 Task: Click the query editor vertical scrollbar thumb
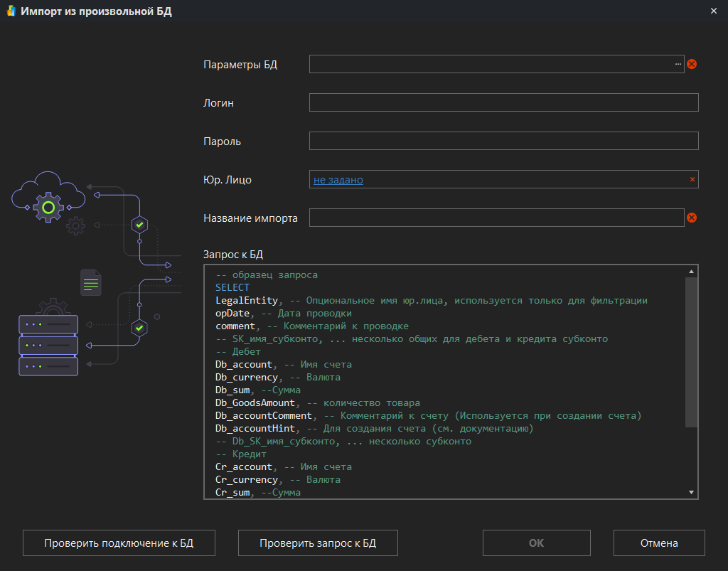[691, 352]
